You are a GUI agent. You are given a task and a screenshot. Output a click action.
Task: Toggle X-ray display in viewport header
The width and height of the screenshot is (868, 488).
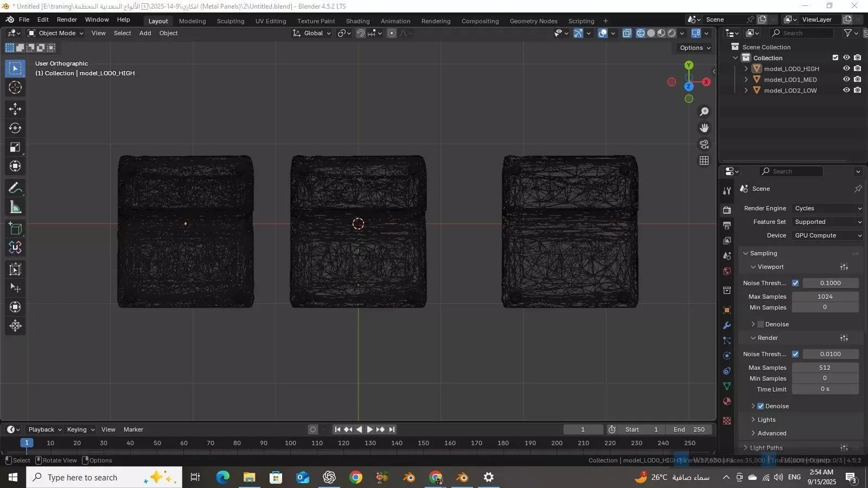627,33
